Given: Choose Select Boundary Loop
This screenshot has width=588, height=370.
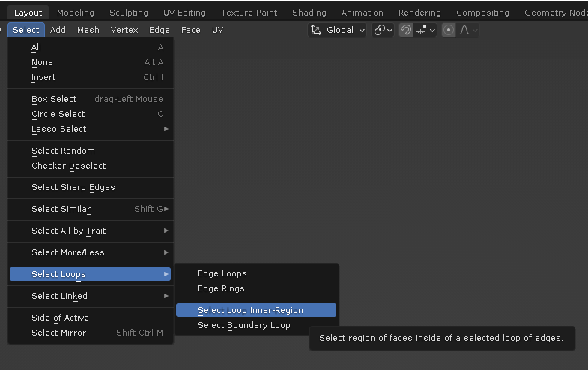Looking at the screenshot, I should tap(256, 325).
